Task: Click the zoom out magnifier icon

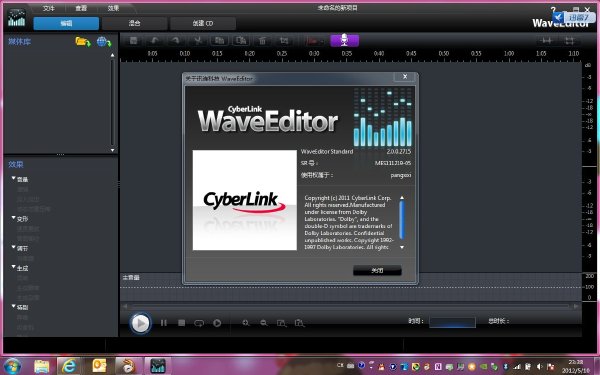Action: [x=264, y=323]
